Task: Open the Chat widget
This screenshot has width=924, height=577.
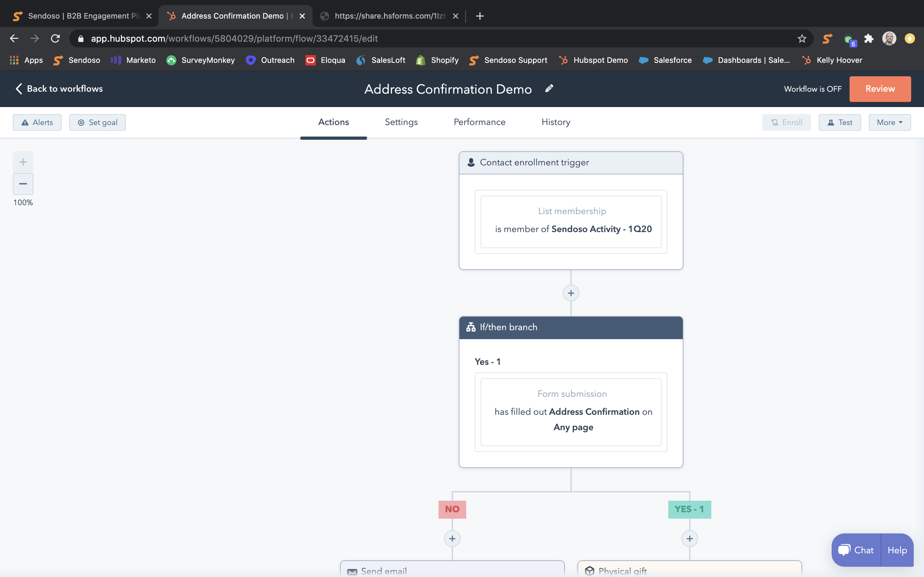Action: pos(856,550)
